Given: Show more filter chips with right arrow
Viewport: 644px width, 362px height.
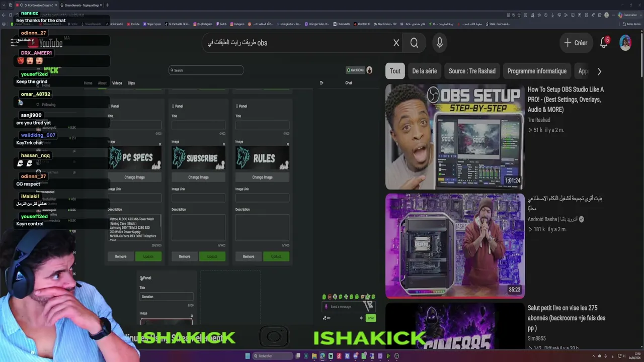Looking at the screenshot, I should coord(599,71).
